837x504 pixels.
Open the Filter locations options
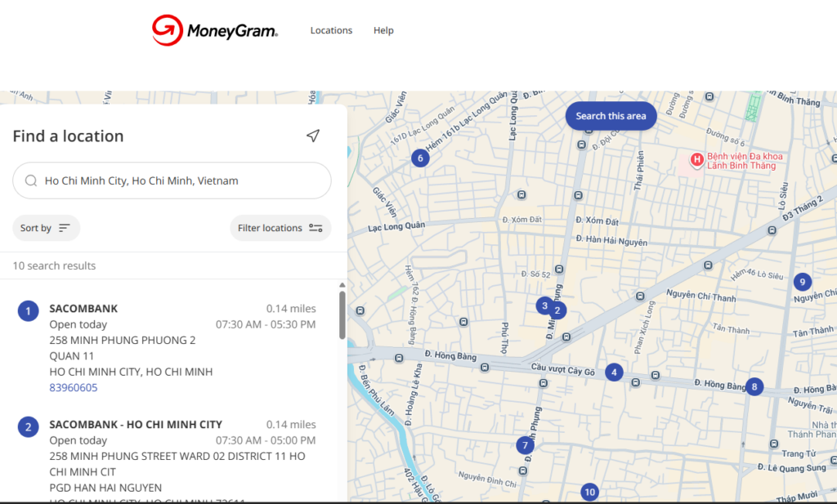coord(280,228)
